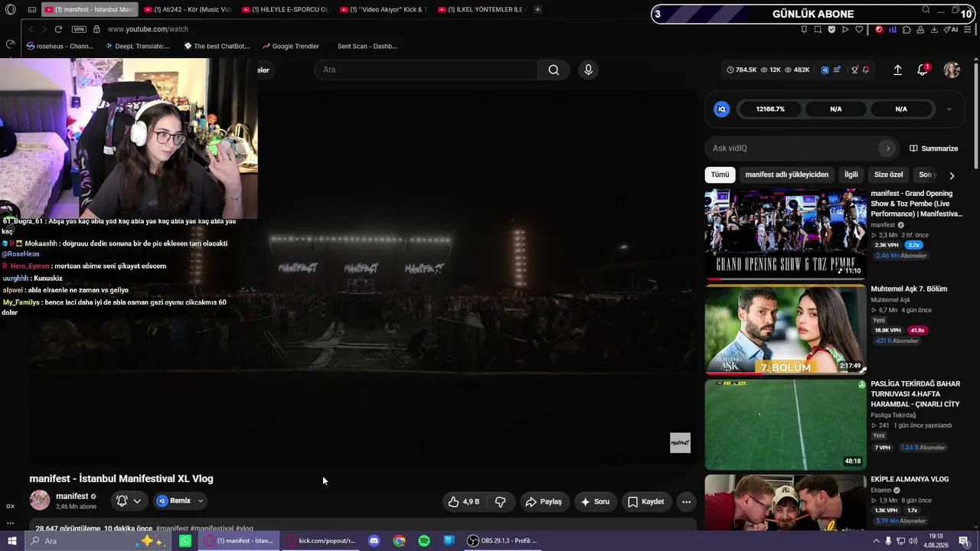Open the DeepL Translate bookmark
980x551 pixels.
pyautogui.click(x=138, y=46)
